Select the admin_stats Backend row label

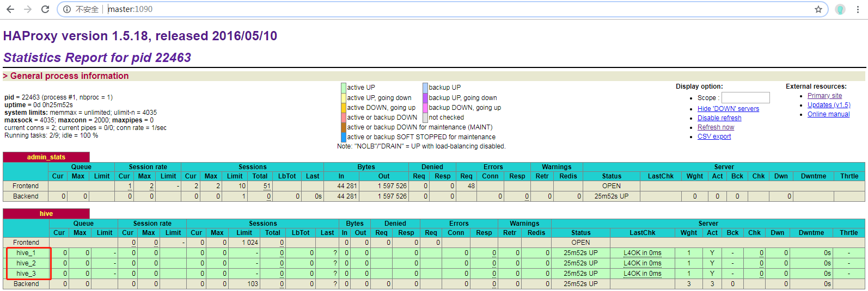coord(26,196)
